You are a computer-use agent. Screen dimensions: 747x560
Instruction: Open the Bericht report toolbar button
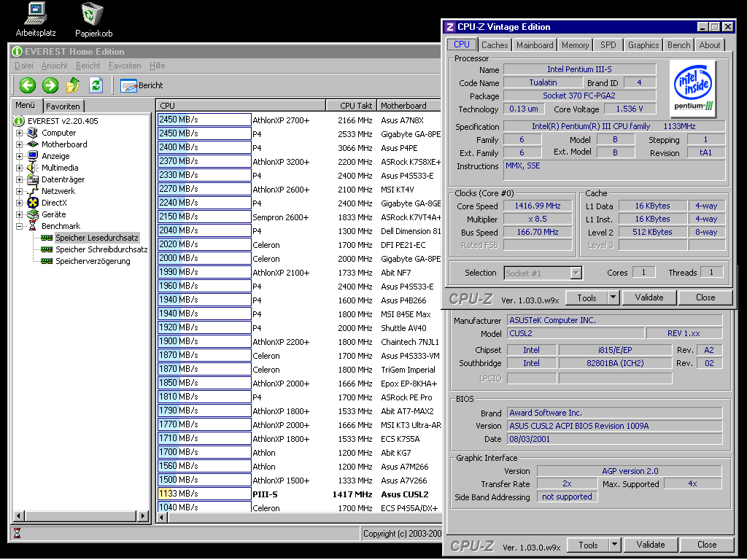tap(142, 85)
